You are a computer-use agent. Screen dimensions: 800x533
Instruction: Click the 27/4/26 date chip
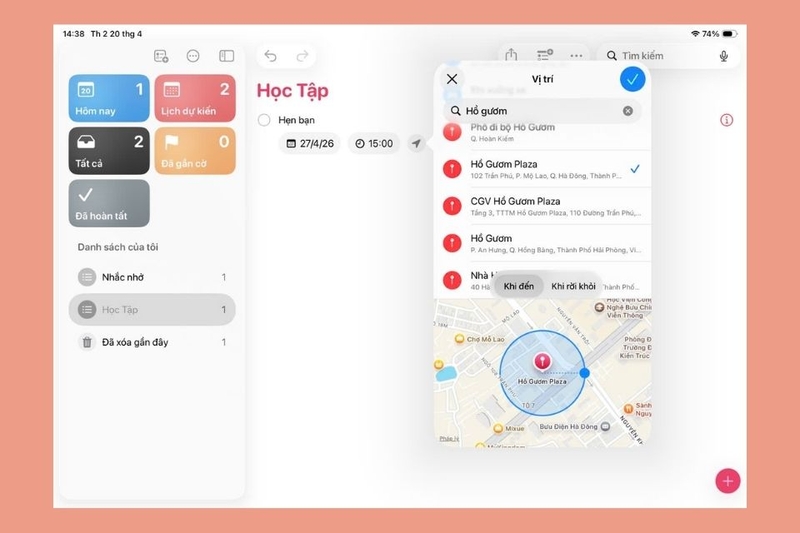point(310,143)
